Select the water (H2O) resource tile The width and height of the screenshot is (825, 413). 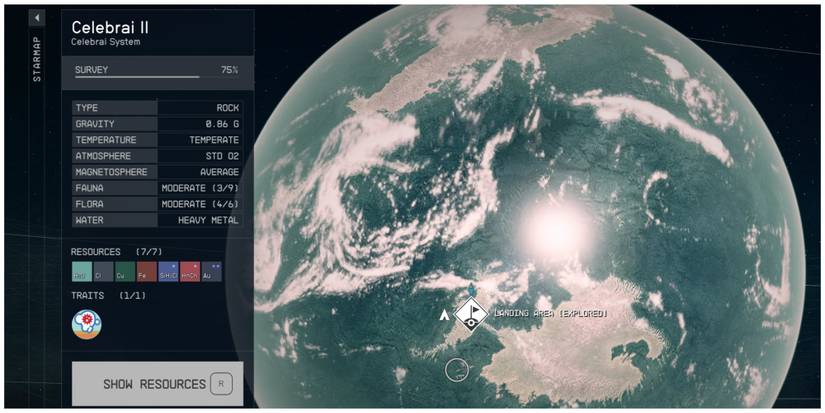(x=82, y=272)
